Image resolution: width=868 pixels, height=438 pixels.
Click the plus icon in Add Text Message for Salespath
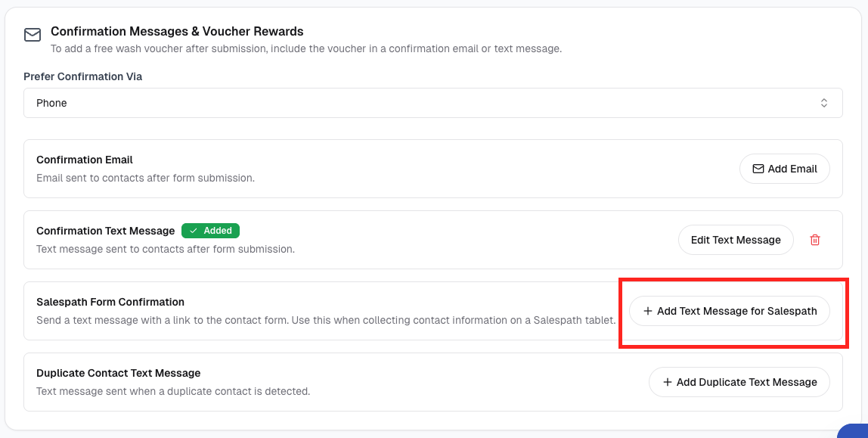tap(647, 311)
